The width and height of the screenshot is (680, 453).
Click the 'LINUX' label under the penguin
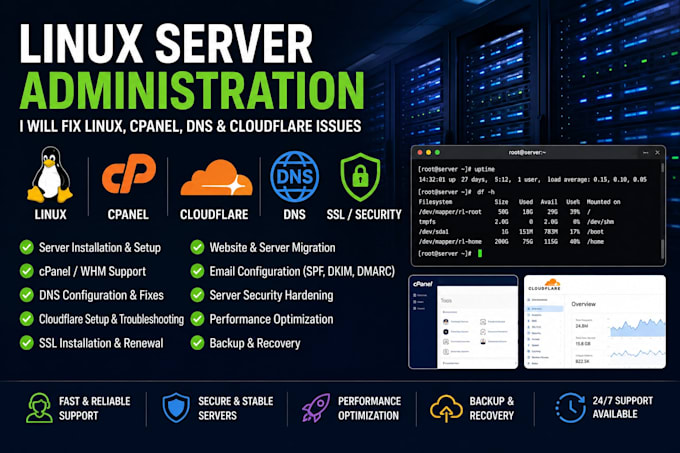[50, 214]
